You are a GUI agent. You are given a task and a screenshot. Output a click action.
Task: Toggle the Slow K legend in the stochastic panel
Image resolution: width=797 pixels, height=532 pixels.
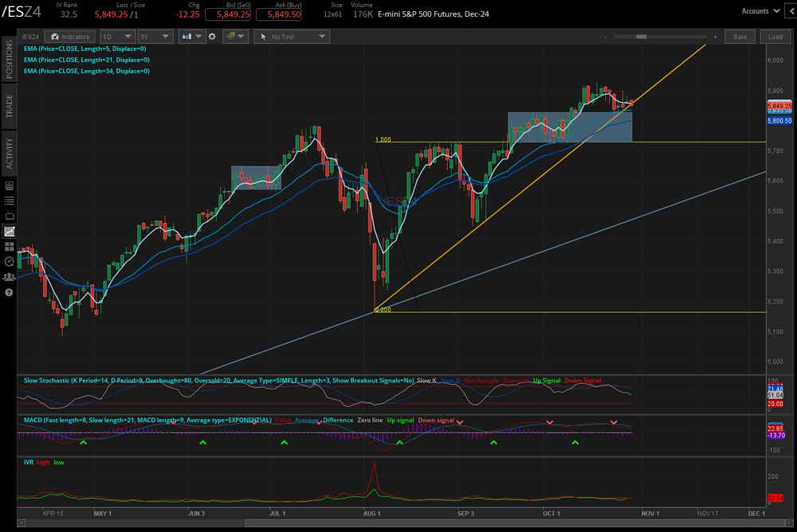(x=426, y=381)
